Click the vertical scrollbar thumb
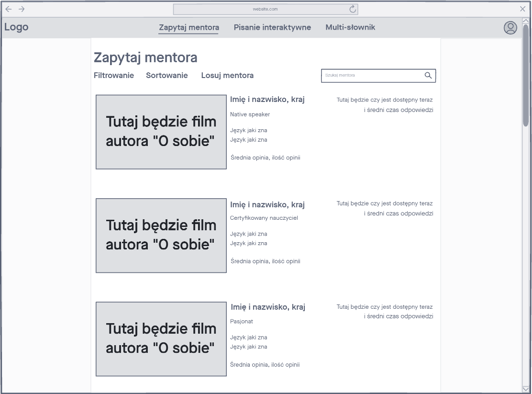 tap(526, 74)
